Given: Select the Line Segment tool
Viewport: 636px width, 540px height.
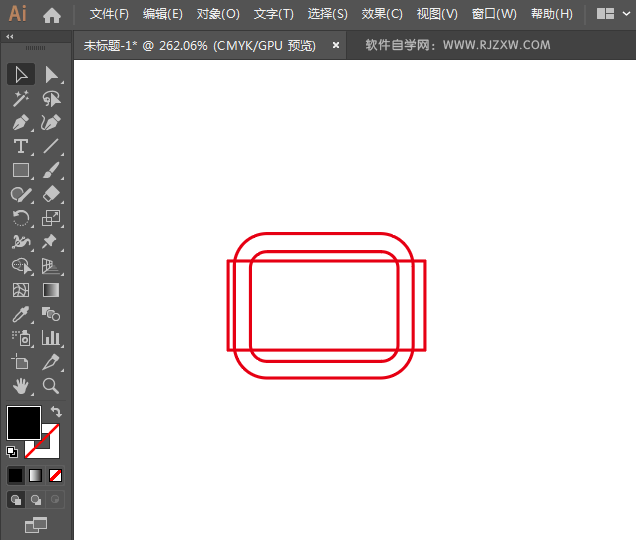Looking at the screenshot, I should coord(51,146).
